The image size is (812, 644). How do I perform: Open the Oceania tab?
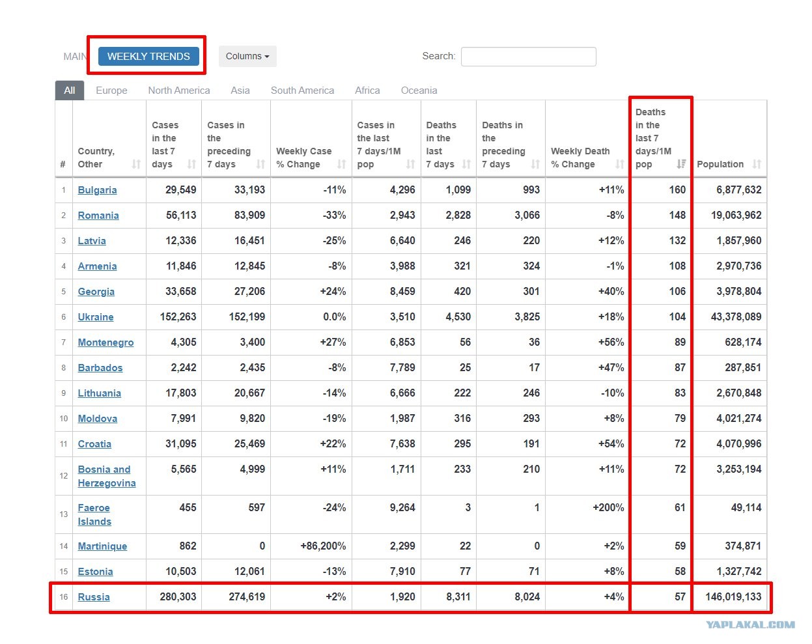(419, 91)
